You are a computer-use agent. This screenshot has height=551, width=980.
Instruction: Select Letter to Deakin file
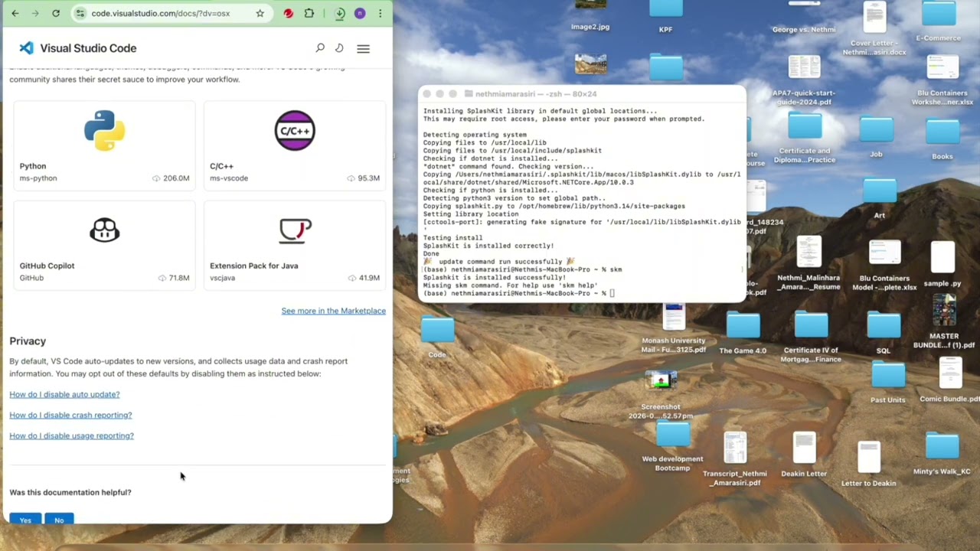pos(868,465)
